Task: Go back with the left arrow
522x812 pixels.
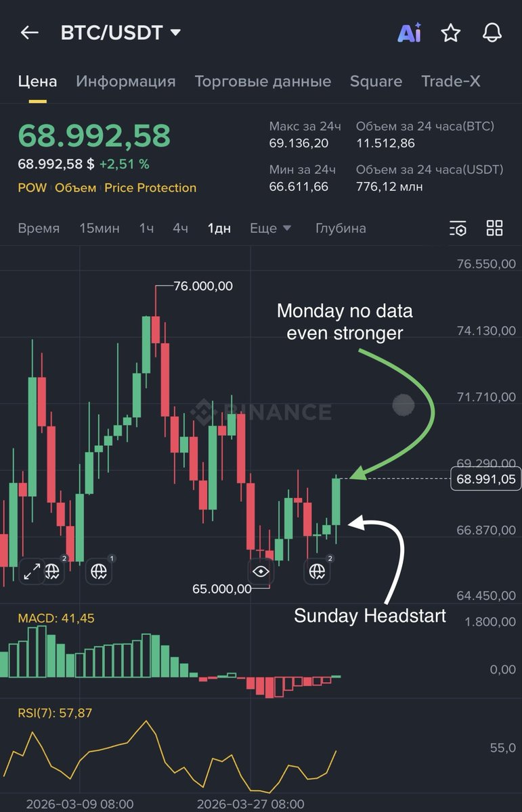Action: point(29,32)
